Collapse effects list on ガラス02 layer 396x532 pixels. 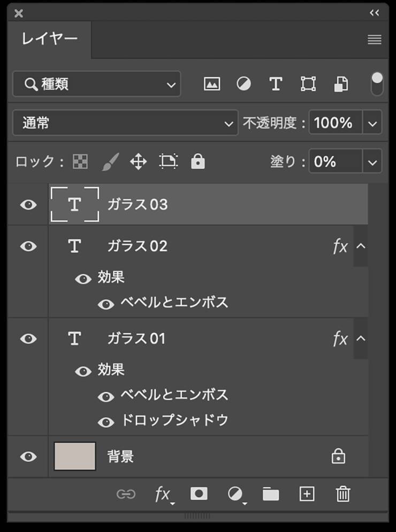(x=361, y=246)
